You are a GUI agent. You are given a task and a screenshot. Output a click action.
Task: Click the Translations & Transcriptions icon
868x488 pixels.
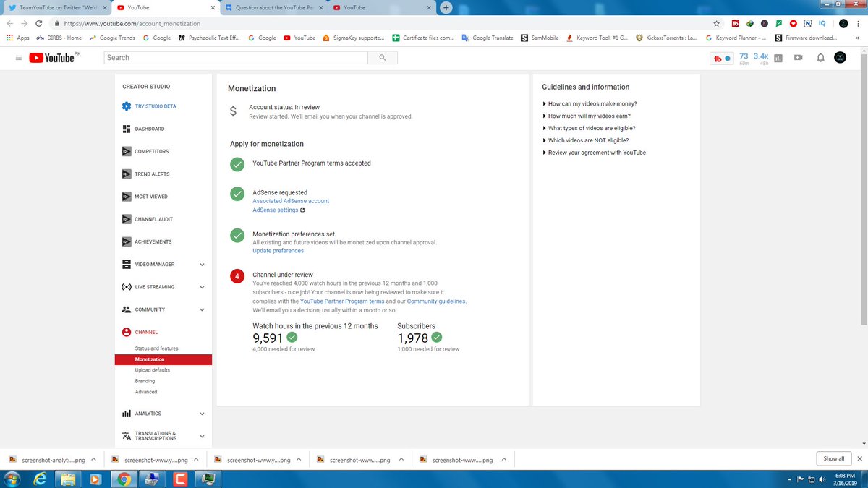click(127, 436)
